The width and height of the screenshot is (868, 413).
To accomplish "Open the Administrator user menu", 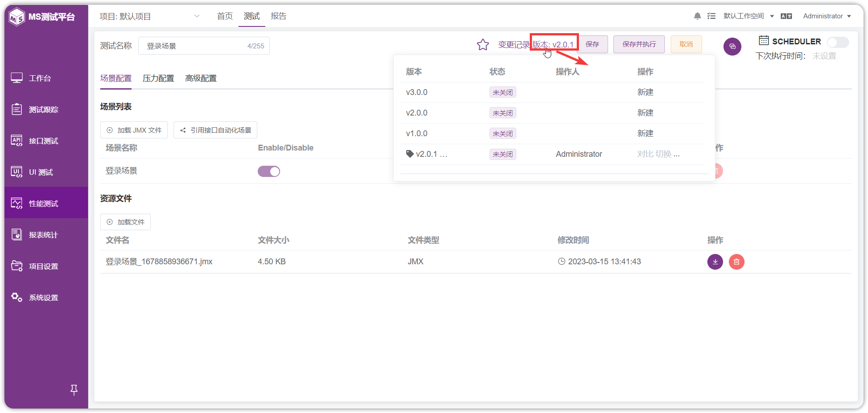I will (827, 16).
